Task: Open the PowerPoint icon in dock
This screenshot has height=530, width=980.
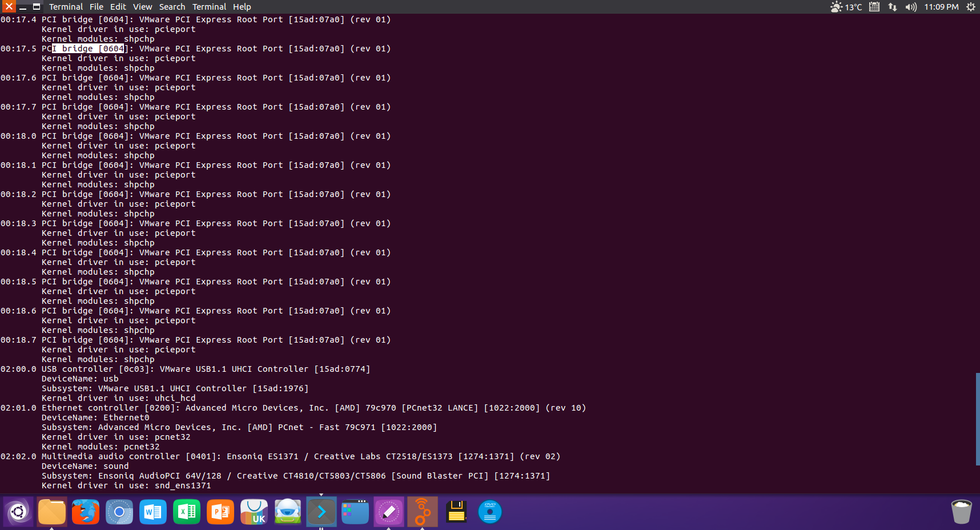Action: (x=220, y=512)
